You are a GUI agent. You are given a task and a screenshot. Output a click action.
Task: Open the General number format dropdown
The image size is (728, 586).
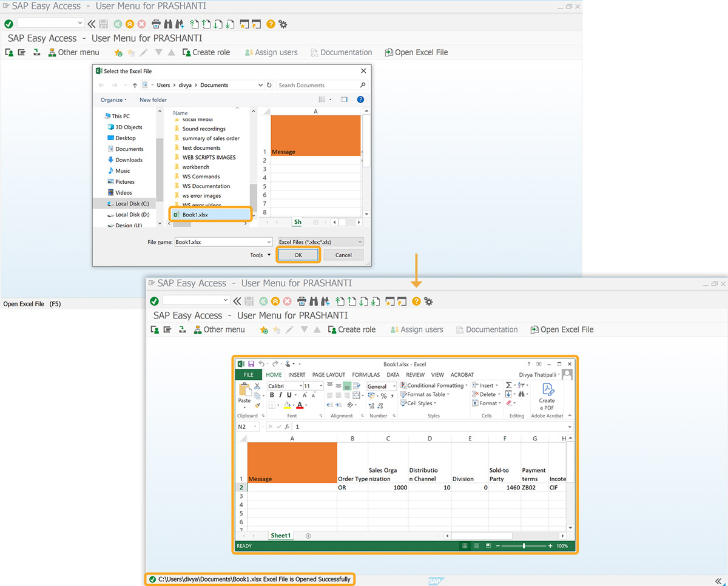tap(394, 386)
